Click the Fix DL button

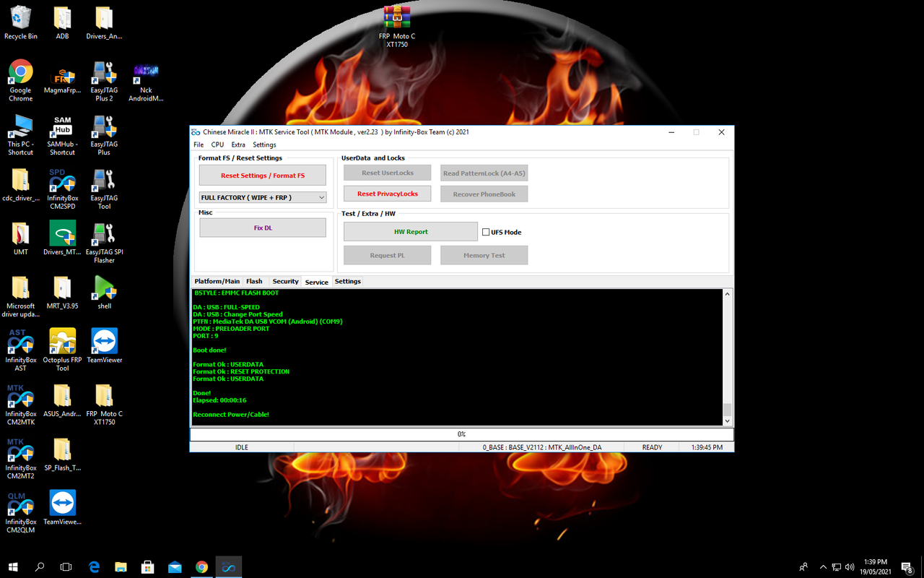[263, 228]
